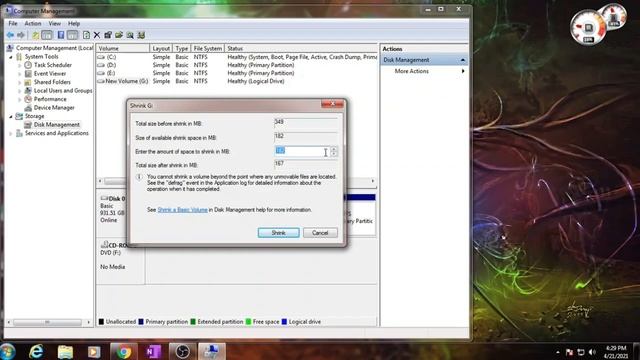The image size is (640, 360).
Task: Click the Up one level toolbar icon
Action: tap(36, 35)
